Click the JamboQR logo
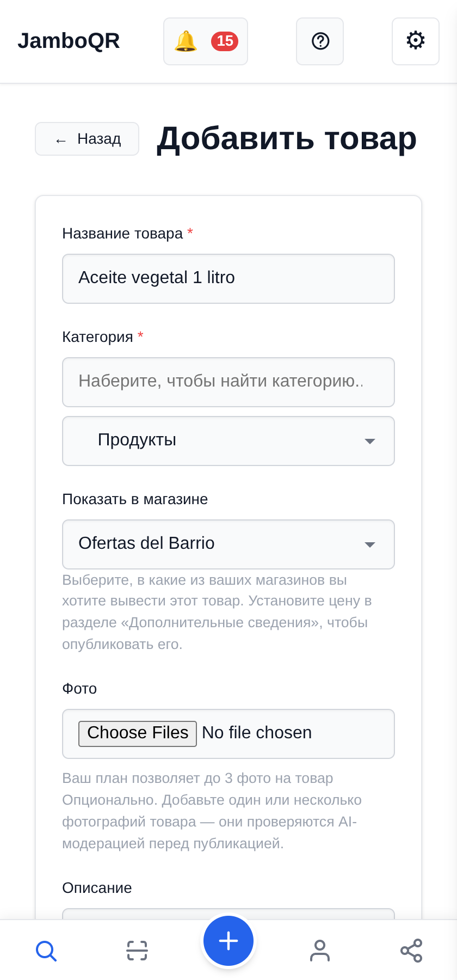The height and width of the screenshot is (980, 457). pos(69,41)
